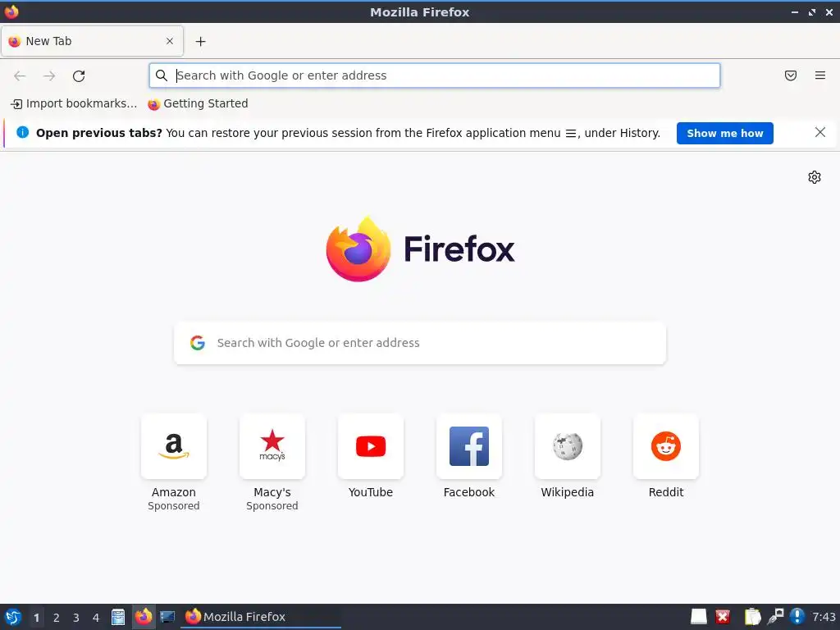Minimize the Mozilla Firefox window

coord(795,11)
